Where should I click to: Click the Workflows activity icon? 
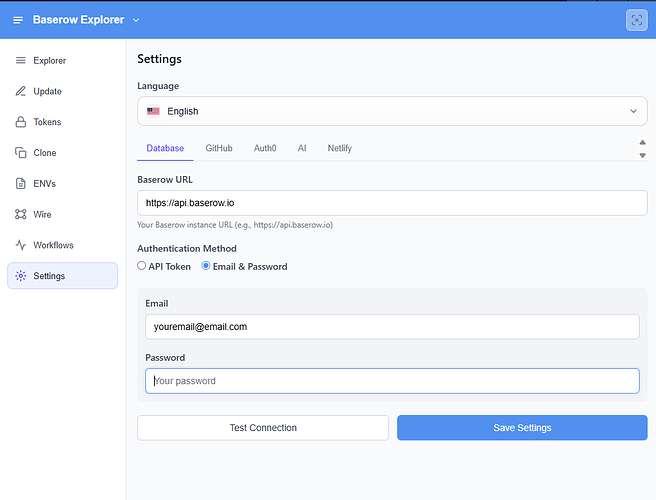(x=21, y=245)
